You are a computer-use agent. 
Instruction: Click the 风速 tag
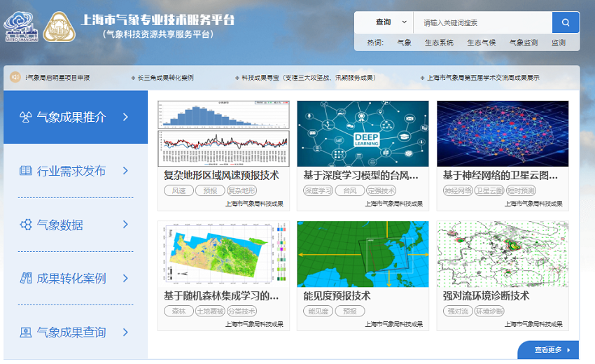(x=178, y=190)
